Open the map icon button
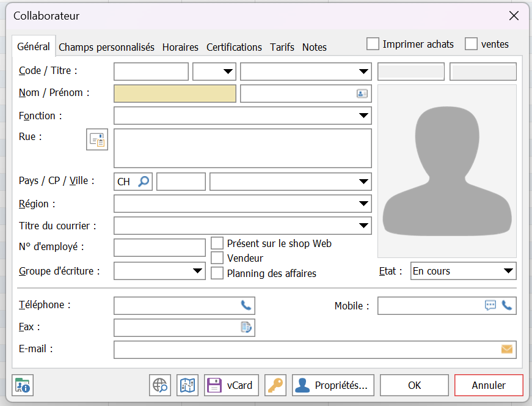The image size is (532, 406). coord(188,385)
